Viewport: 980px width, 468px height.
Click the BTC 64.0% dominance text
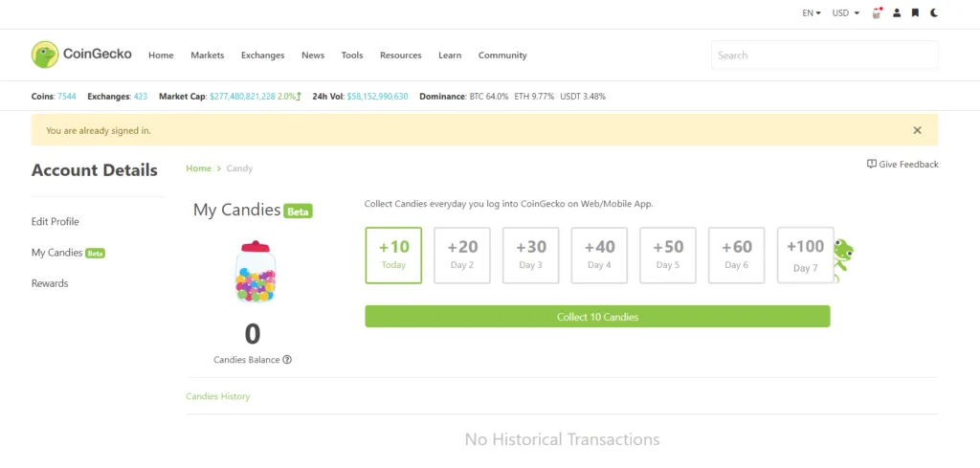click(489, 97)
